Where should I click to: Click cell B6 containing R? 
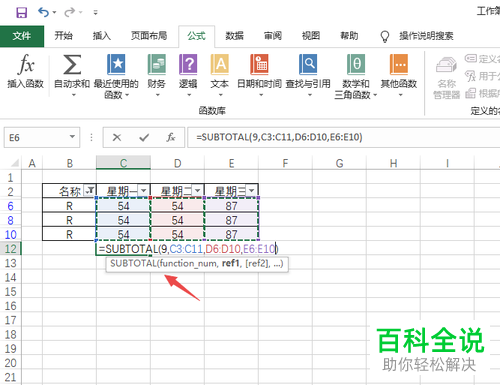pyautogui.click(x=69, y=206)
